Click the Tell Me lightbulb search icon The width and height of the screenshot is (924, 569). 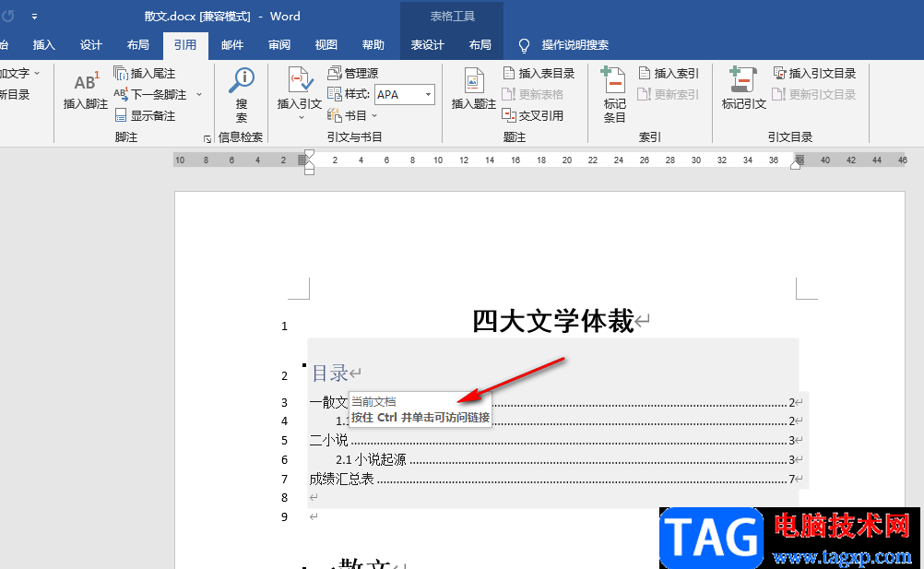tap(524, 45)
